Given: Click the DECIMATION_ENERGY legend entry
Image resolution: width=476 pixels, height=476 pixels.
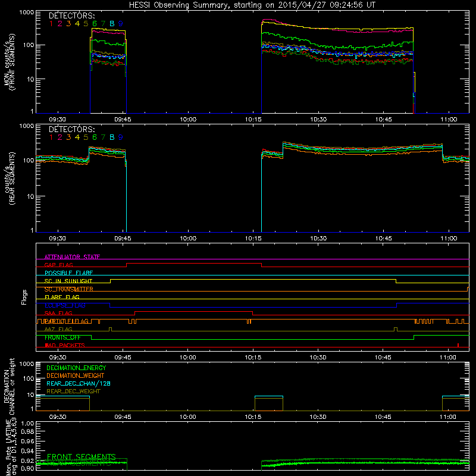Looking at the screenshot, I should pos(76,368).
